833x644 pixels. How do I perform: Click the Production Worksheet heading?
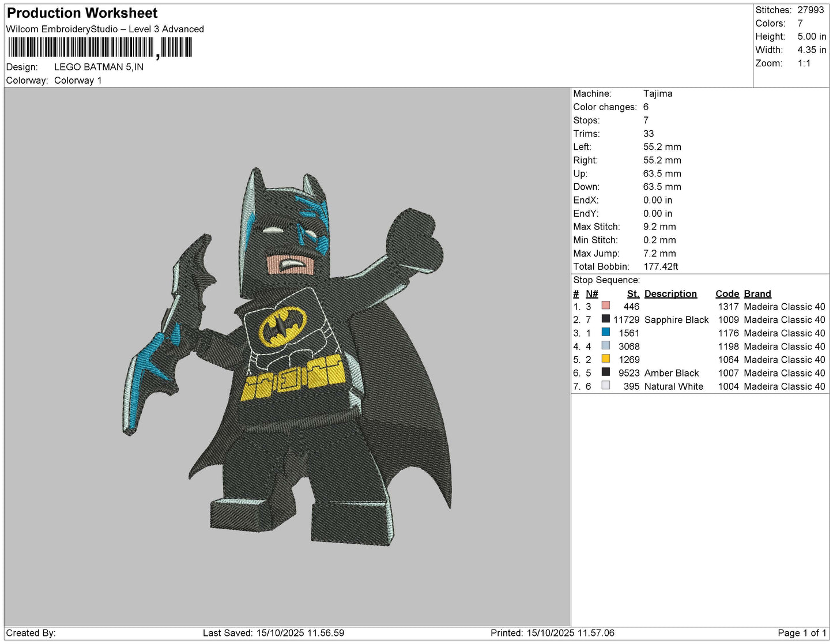click(x=82, y=13)
